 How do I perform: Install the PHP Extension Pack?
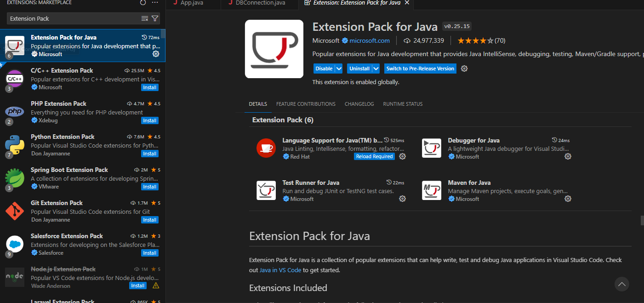[x=150, y=120]
